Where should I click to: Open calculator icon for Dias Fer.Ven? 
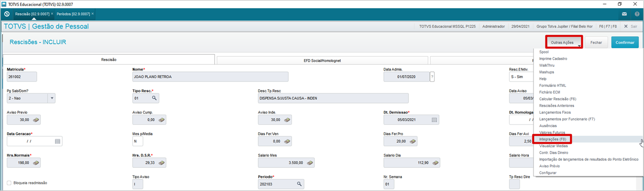pos(287,142)
